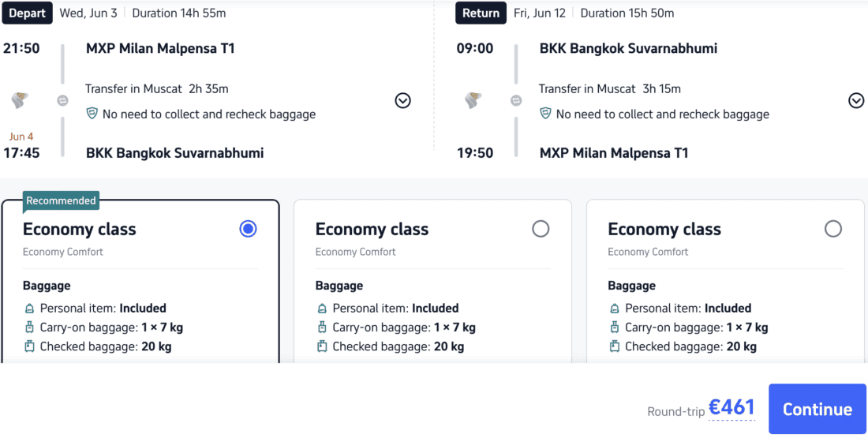
Task: Click the Recommended badge on first fare
Action: [x=61, y=201]
